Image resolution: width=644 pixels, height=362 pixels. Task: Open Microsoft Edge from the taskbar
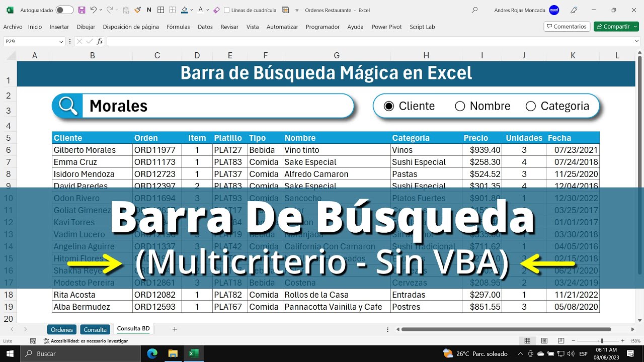152,353
